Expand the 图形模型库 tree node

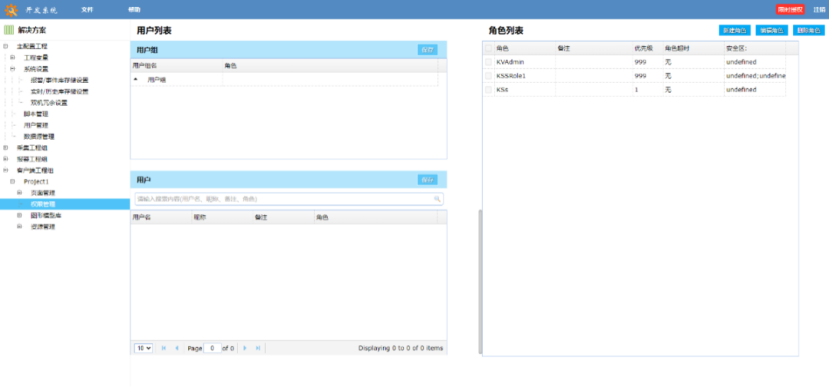click(x=20, y=215)
